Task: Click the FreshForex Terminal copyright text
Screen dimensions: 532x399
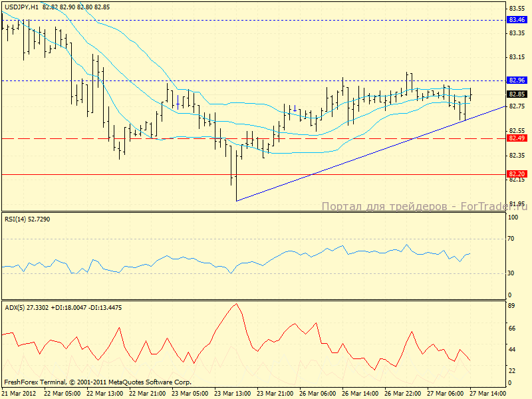Action: [x=98, y=382]
